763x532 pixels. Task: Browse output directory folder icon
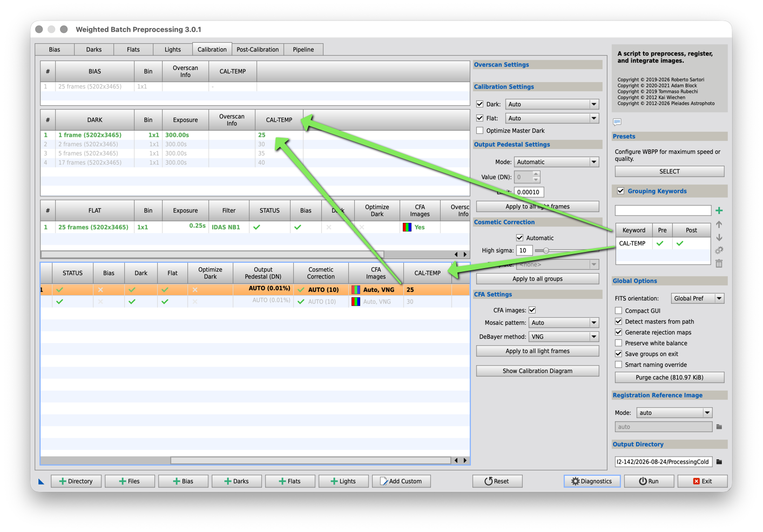pos(719,462)
